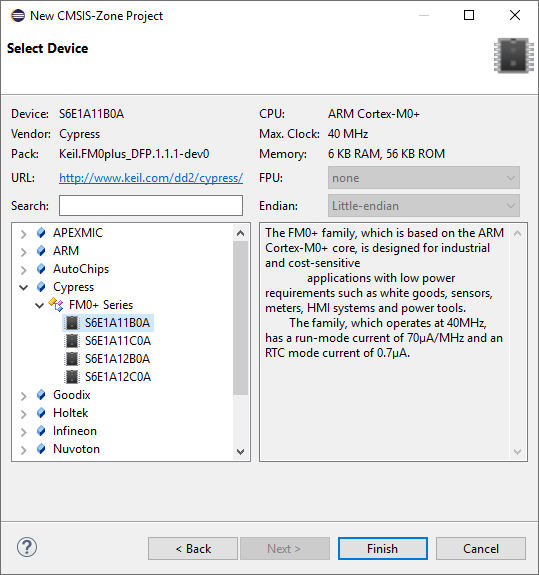Image resolution: width=539 pixels, height=575 pixels.
Task: Click the Infineon vendor label
Action: click(x=75, y=431)
